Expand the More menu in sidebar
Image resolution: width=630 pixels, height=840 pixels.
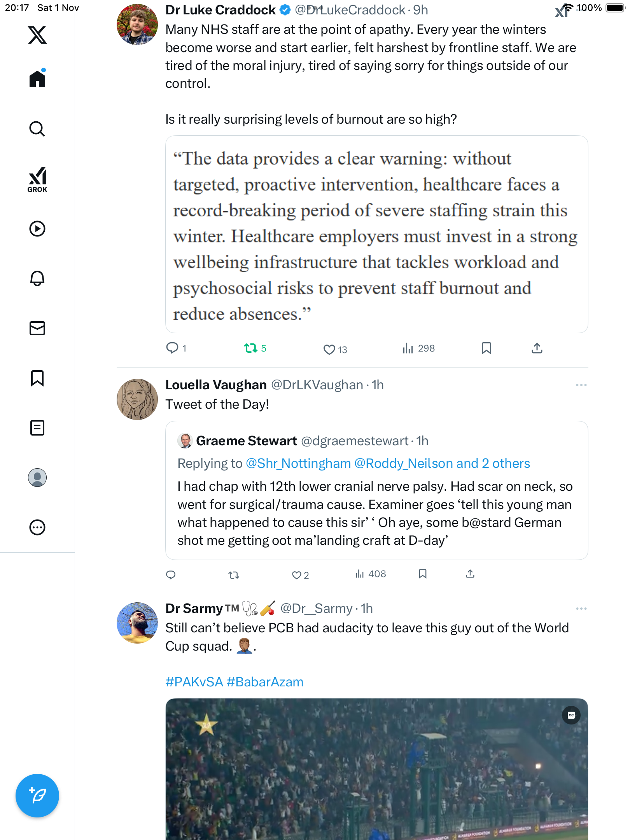[37, 527]
